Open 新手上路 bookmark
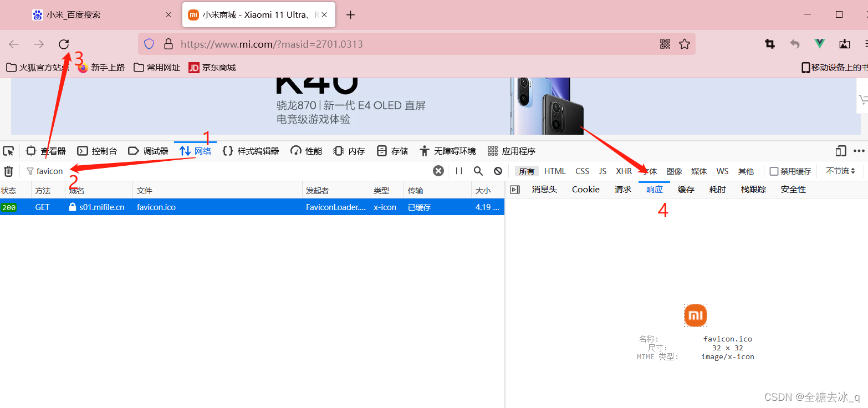The height and width of the screenshot is (408, 868). coord(101,68)
